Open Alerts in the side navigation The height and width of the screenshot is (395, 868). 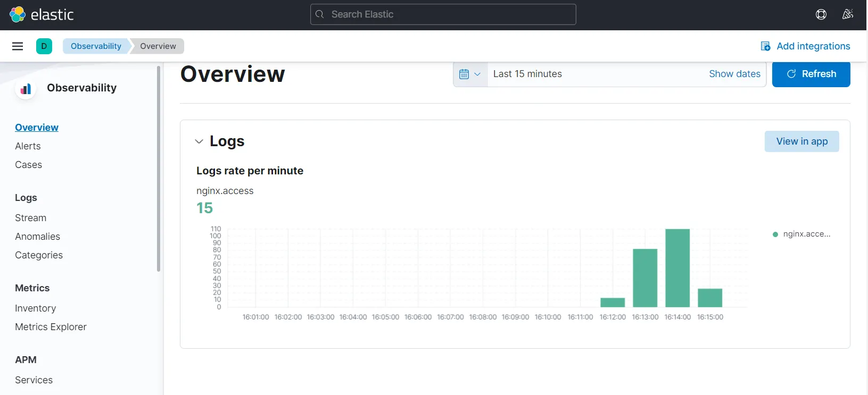28,146
